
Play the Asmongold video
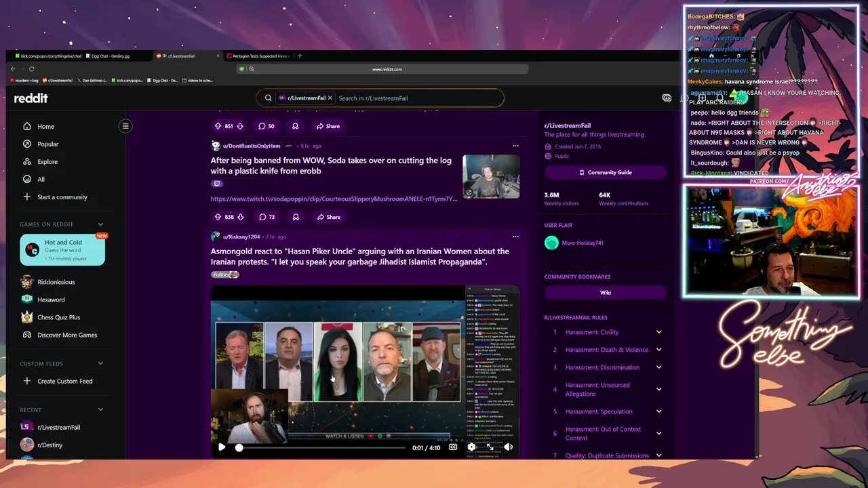tap(222, 447)
